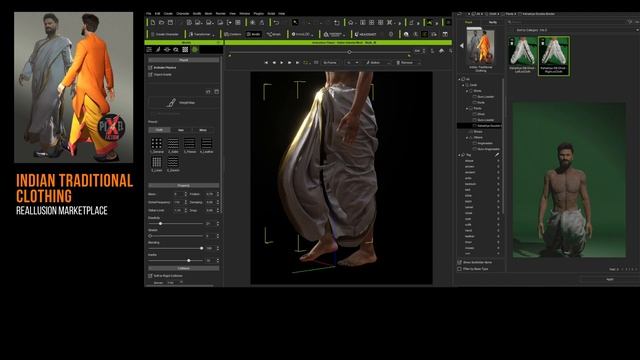Screen dimensions: 640x360
Task: Jump to last frame in playback bar
Action: [x=297, y=62]
